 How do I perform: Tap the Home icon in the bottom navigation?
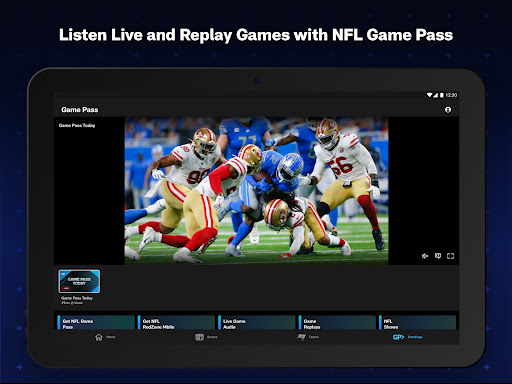pyautogui.click(x=99, y=337)
